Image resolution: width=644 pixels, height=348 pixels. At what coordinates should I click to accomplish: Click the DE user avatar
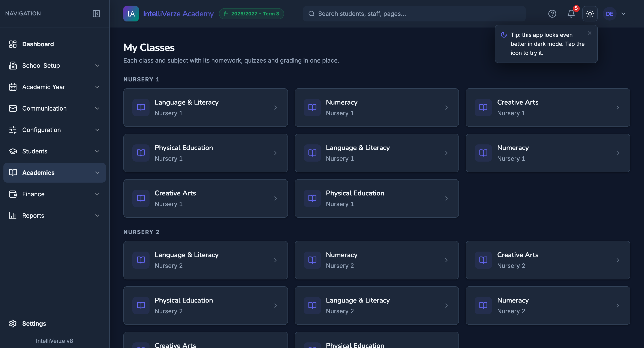(x=610, y=14)
